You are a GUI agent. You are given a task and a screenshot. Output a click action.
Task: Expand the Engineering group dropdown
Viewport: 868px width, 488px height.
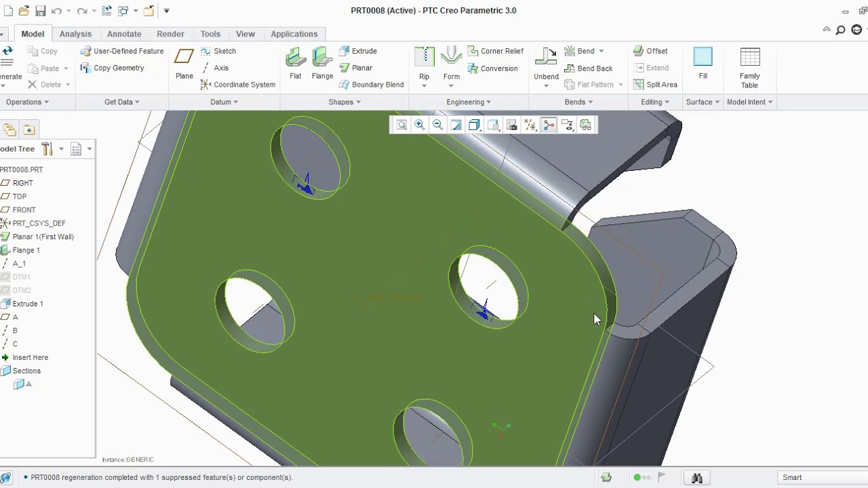pyautogui.click(x=469, y=102)
